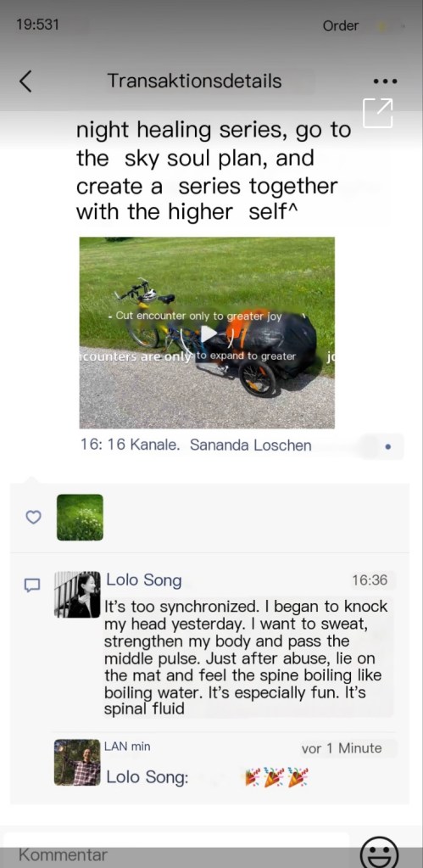Open the three-dots more menu
Viewport: 423px width, 868px height.
point(386,81)
